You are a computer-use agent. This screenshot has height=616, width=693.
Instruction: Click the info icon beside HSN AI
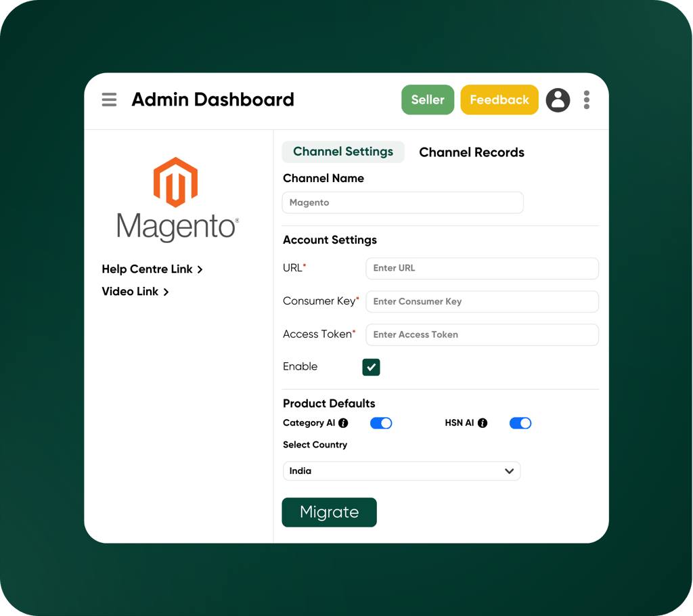coord(482,423)
